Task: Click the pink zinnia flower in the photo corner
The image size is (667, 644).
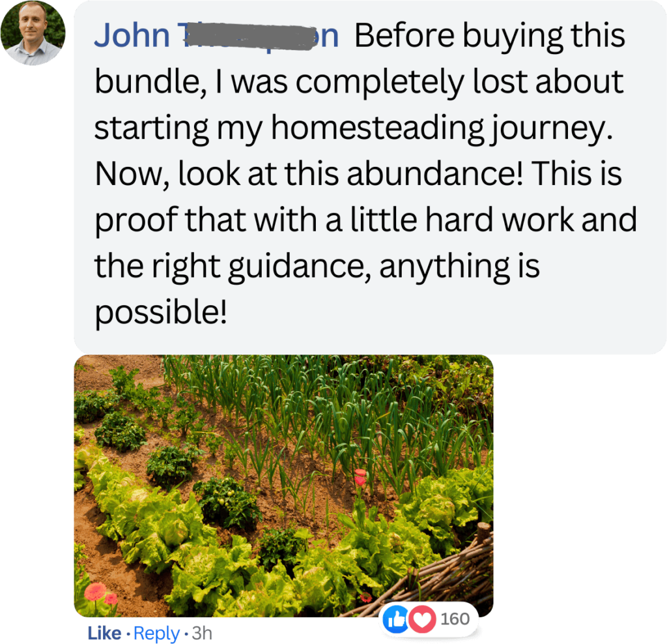Action: (96, 593)
